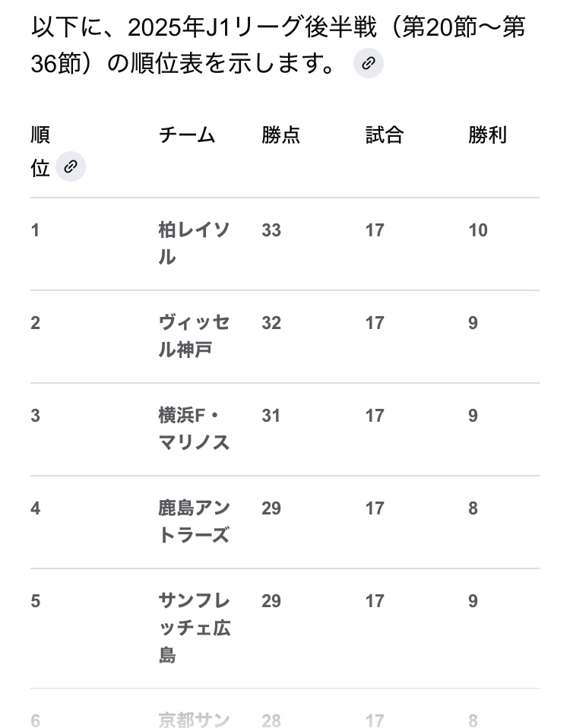The width and height of the screenshot is (570, 728).
Task: Click the 試合 column header
Action: [x=385, y=135]
